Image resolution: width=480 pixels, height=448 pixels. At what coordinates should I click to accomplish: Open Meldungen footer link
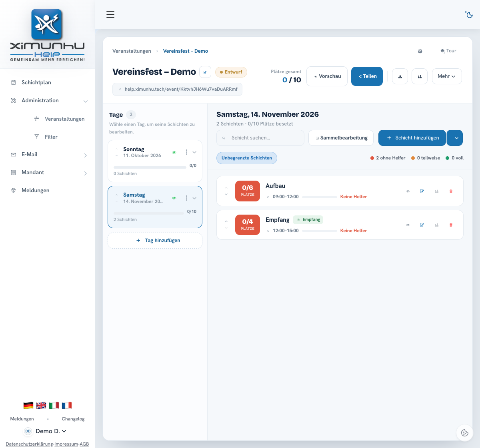tap(22, 419)
